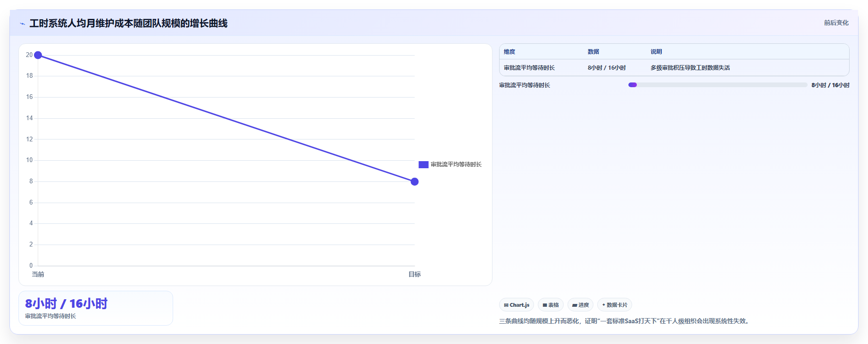
Task: Click the progress value text 8小时 / 16小时
Action: click(830, 85)
